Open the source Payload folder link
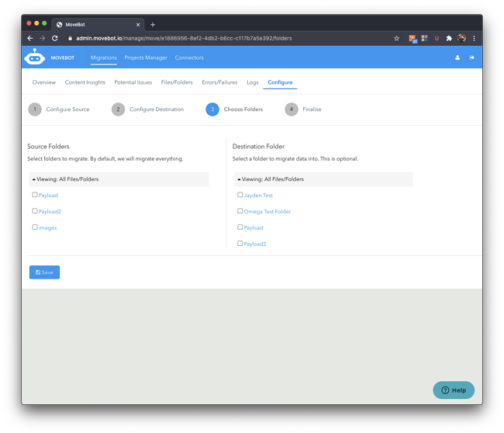504x433 pixels. [x=48, y=196]
